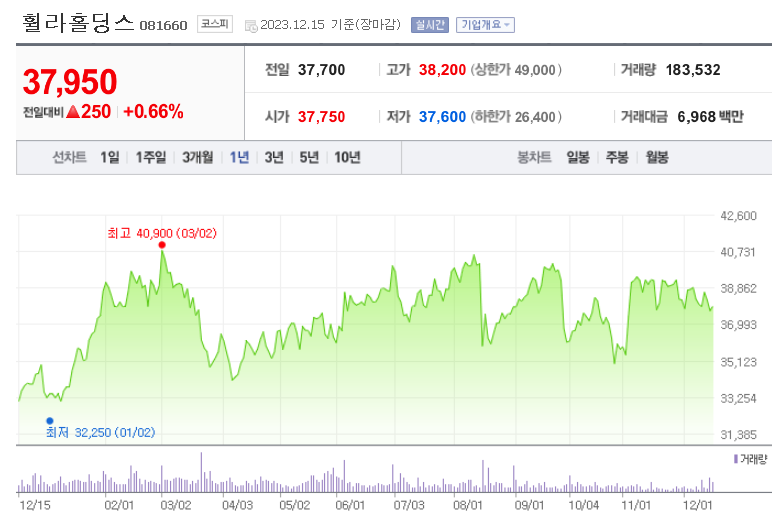Open the 기업개요 dropdown
This screenshot has height=529, width=772.
[485, 25]
